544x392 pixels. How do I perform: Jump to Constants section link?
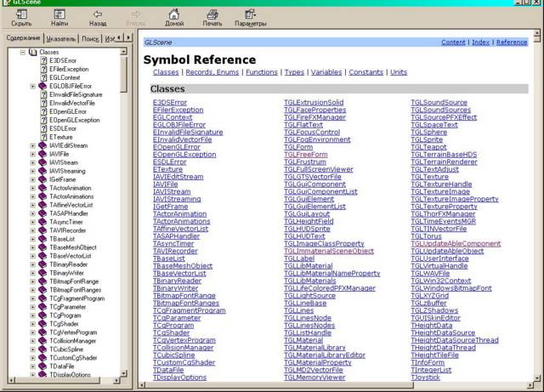[x=366, y=72]
